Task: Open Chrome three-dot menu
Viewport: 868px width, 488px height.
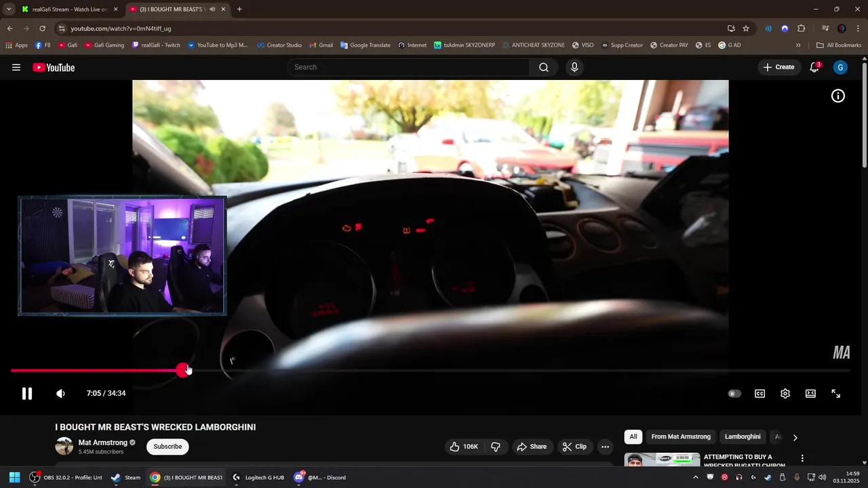Action: (x=857, y=28)
